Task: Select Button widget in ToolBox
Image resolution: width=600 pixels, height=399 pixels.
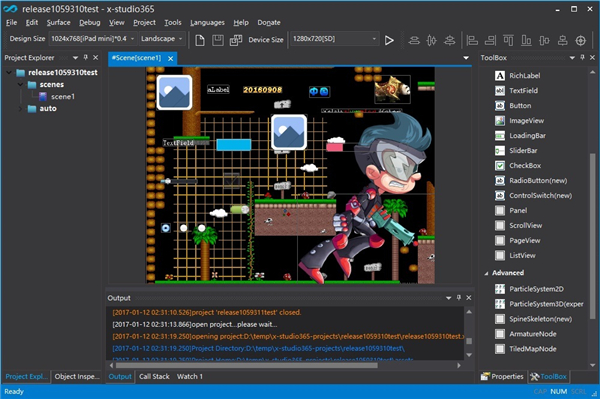Action: (513, 106)
